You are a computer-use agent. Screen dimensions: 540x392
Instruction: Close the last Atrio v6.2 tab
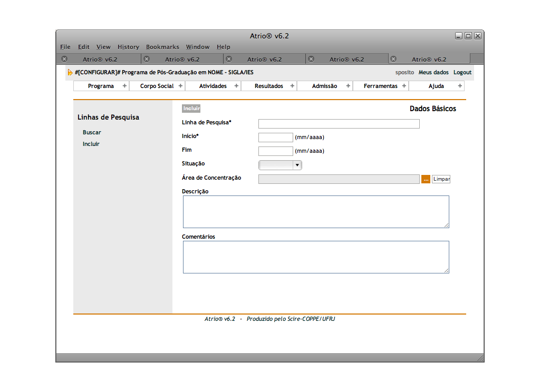[393, 59]
